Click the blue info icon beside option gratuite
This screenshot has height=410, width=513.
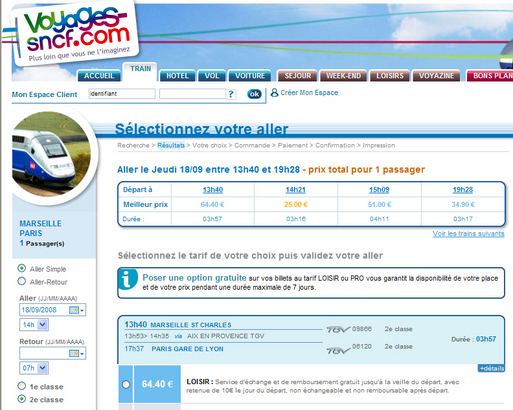point(128,279)
